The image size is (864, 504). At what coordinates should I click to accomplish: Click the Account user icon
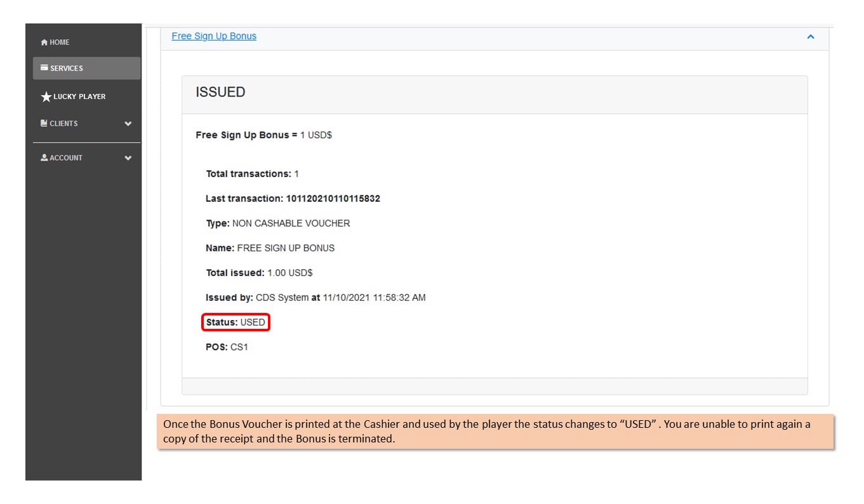(x=44, y=157)
